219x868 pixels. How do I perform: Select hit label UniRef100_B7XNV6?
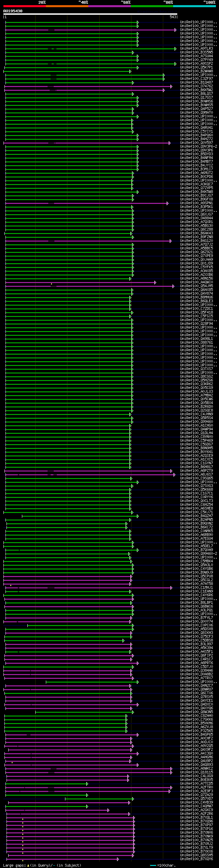196,833
